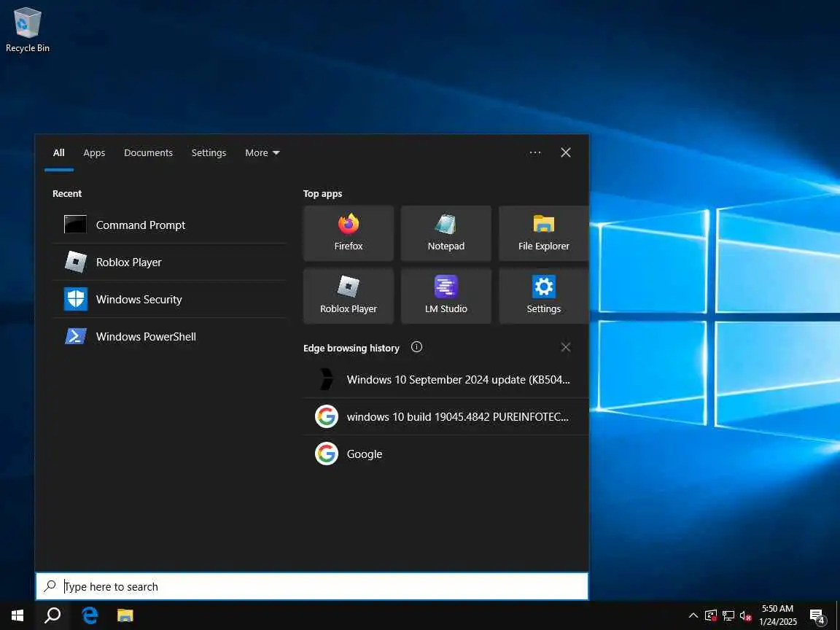The height and width of the screenshot is (630, 840).
Task: Close the search panel
Action: coord(565,152)
